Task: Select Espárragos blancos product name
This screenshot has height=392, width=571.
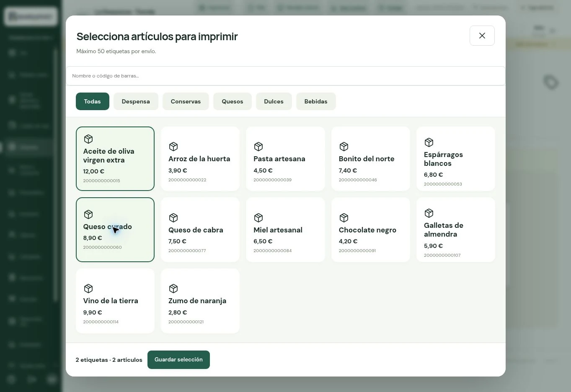Action: pyautogui.click(x=443, y=159)
